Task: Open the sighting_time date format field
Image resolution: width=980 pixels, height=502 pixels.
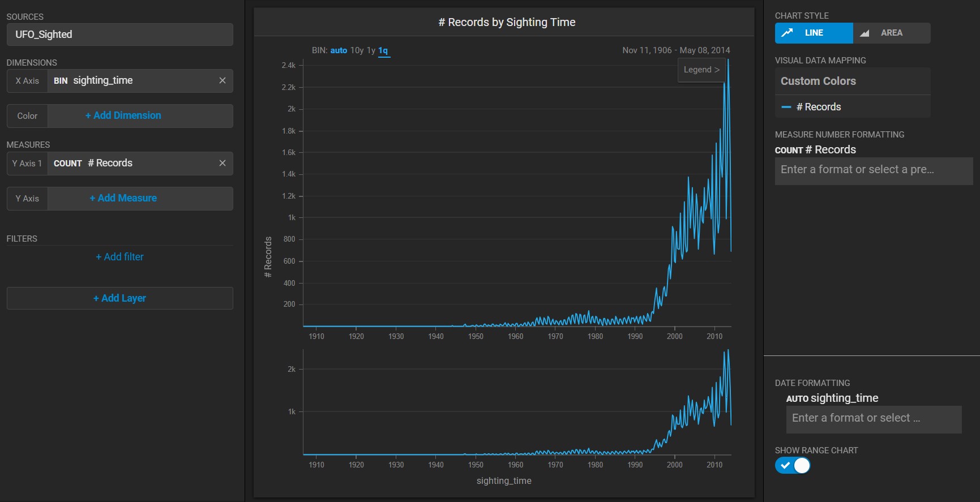Action: tap(873, 418)
